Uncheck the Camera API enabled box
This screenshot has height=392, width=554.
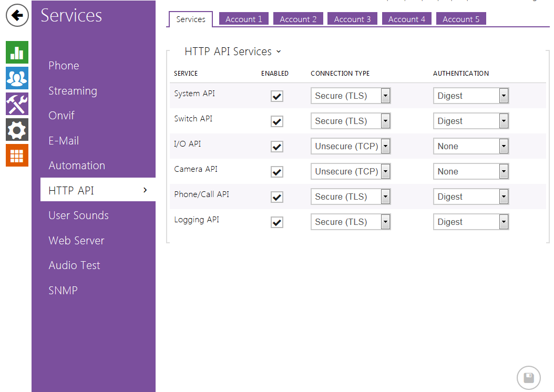(276, 172)
